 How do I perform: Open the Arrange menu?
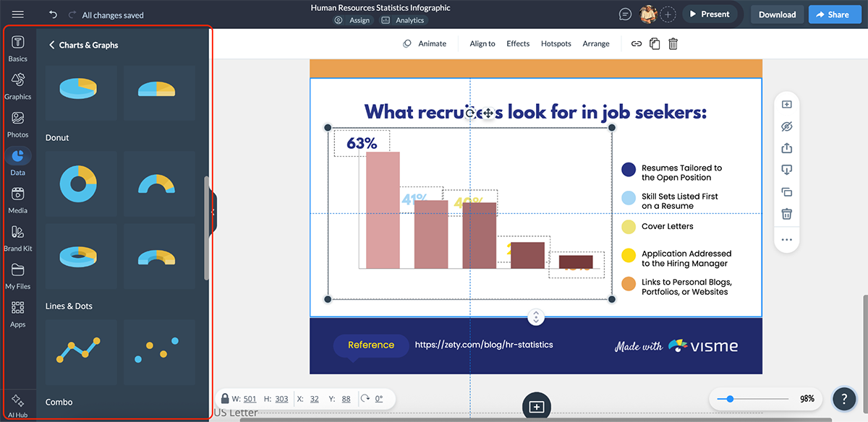tap(595, 43)
